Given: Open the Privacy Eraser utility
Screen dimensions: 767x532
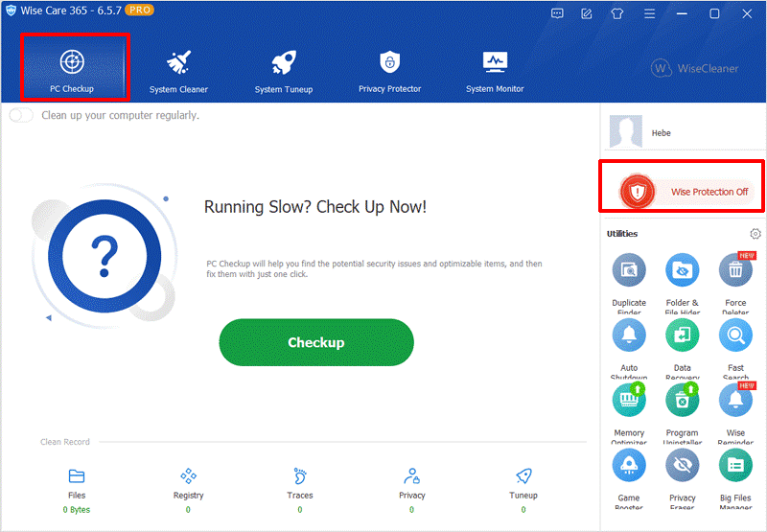Looking at the screenshot, I should point(683,479).
